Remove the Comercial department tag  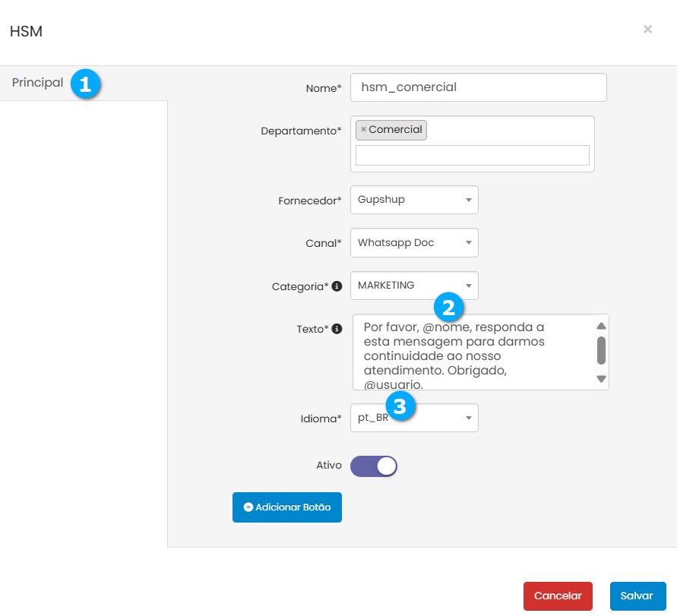point(363,130)
